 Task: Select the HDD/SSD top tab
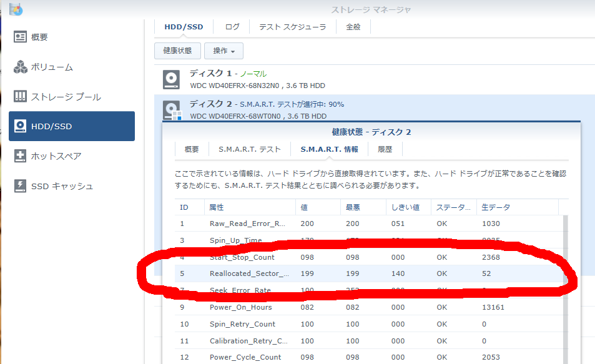coord(184,27)
